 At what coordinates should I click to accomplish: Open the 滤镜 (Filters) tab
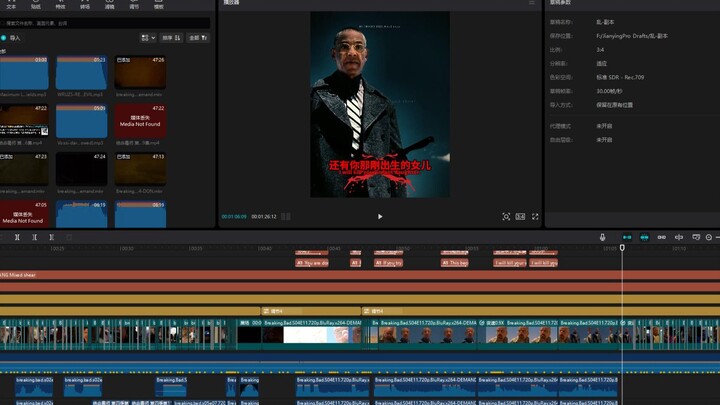coord(109,5)
